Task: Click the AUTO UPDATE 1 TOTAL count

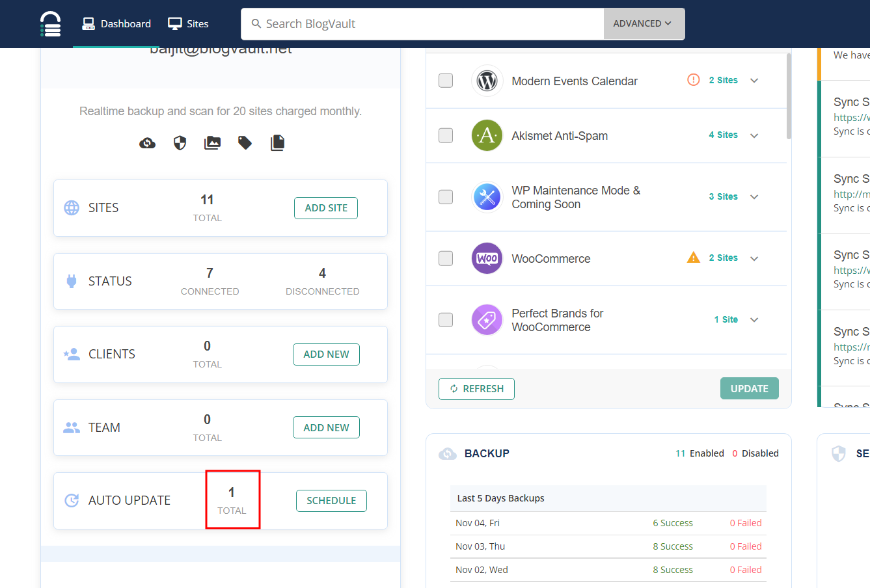Action: click(232, 500)
